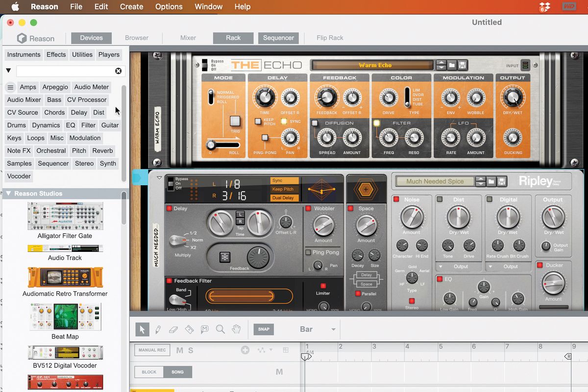Enable Dual Delay mode on Ripley
Image resolution: width=588 pixels, height=392 pixels.
click(x=285, y=197)
